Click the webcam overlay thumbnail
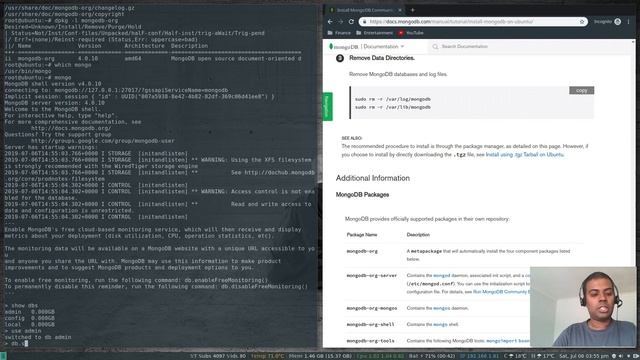The width and height of the screenshot is (640, 360). pyautogui.click(x=583, y=307)
